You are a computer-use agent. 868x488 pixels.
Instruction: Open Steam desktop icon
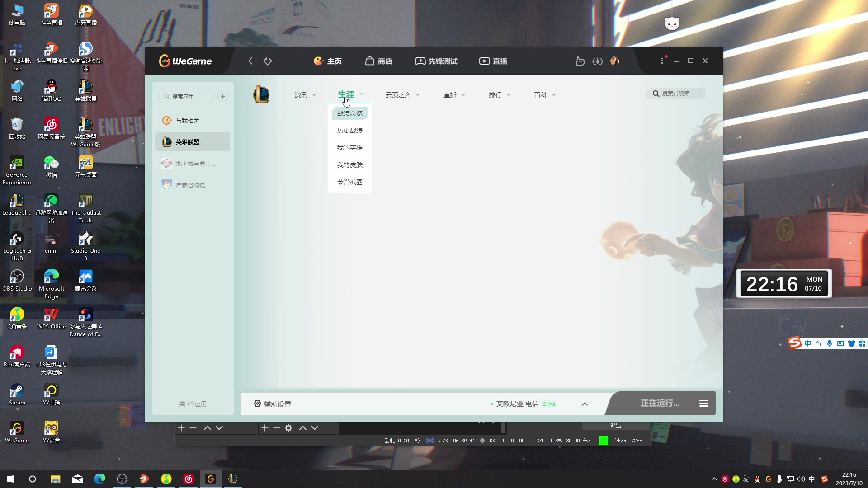16,393
